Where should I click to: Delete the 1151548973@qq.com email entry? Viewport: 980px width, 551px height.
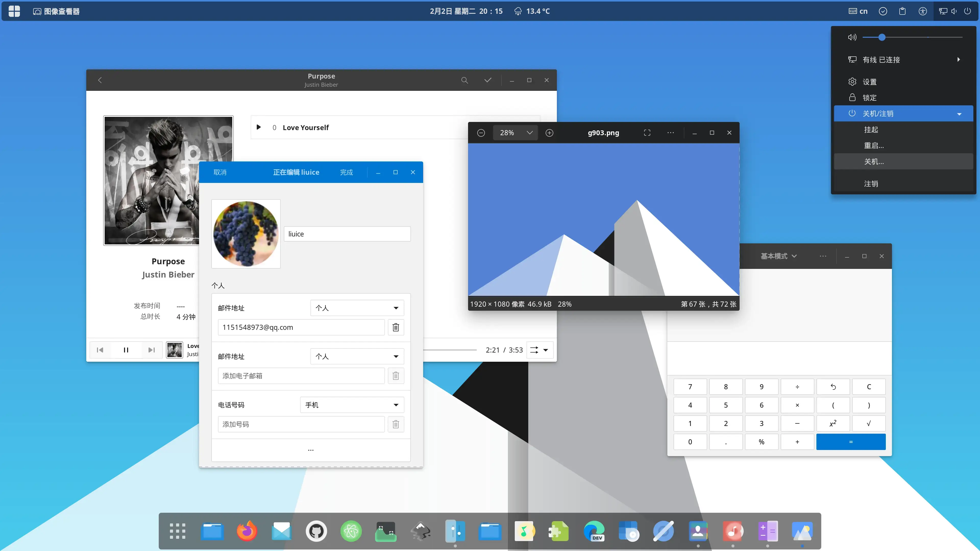(x=396, y=327)
